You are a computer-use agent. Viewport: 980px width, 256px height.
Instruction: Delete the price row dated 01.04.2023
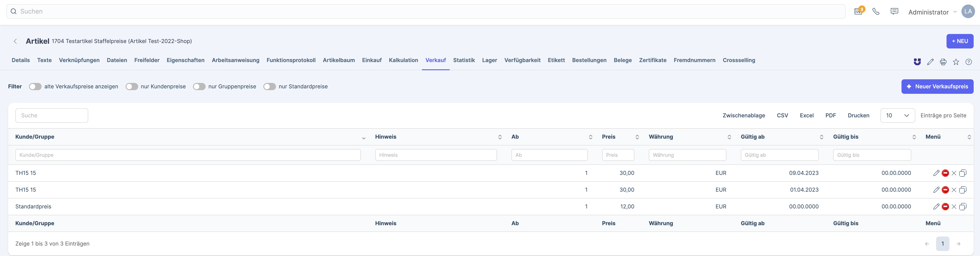954,190
